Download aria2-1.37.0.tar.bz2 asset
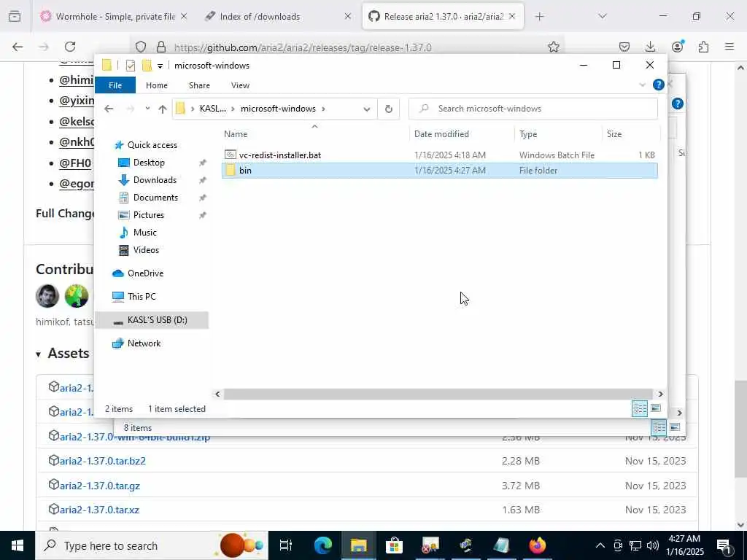Viewport: 747px width, 560px height. (102, 461)
